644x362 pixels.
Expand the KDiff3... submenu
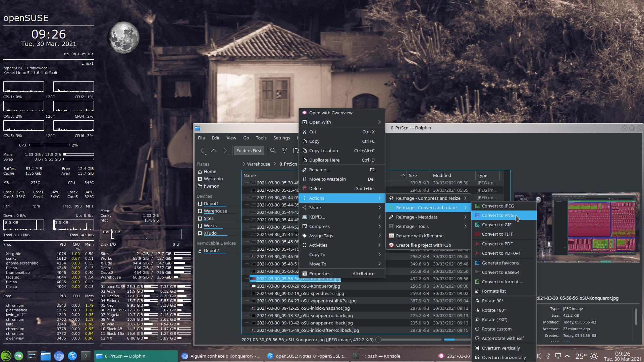[342, 217]
